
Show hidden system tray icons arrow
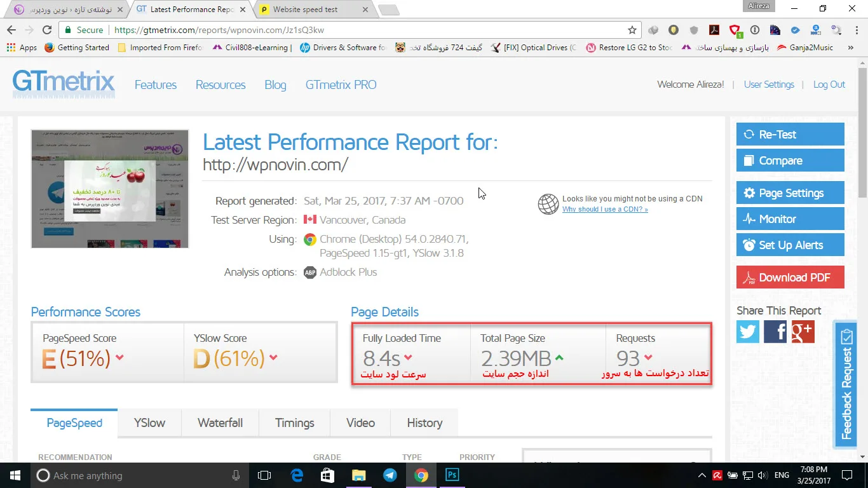[702, 475]
